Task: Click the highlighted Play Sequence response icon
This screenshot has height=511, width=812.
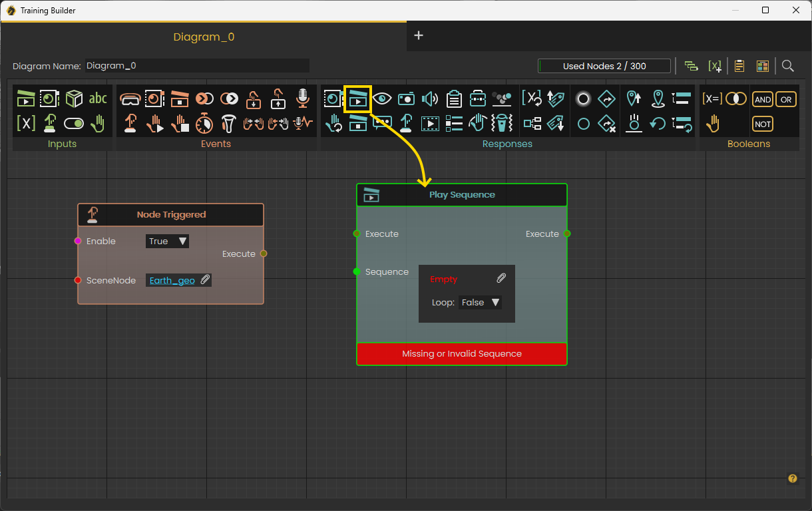Action: [357, 99]
